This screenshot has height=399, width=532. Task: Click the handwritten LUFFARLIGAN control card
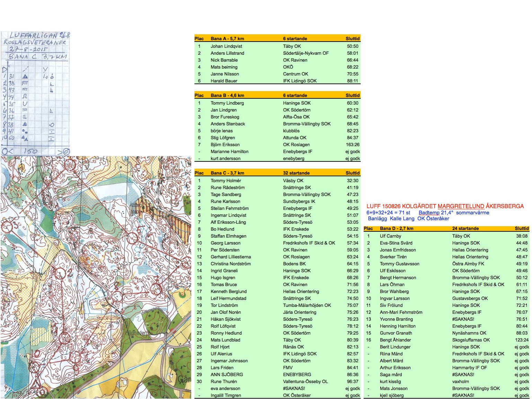point(35,94)
